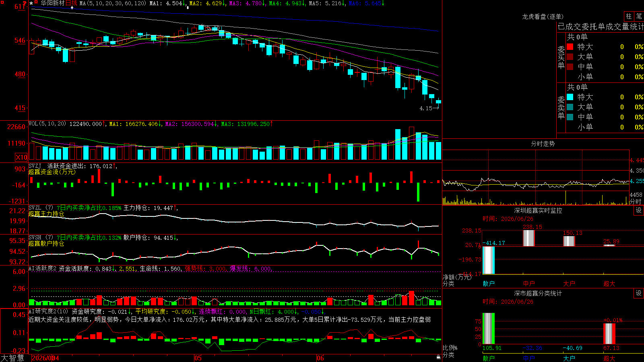The image size is (644, 362).
Task: Click the 大智慧 logo text at bottom-left
Action: (x=12, y=358)
